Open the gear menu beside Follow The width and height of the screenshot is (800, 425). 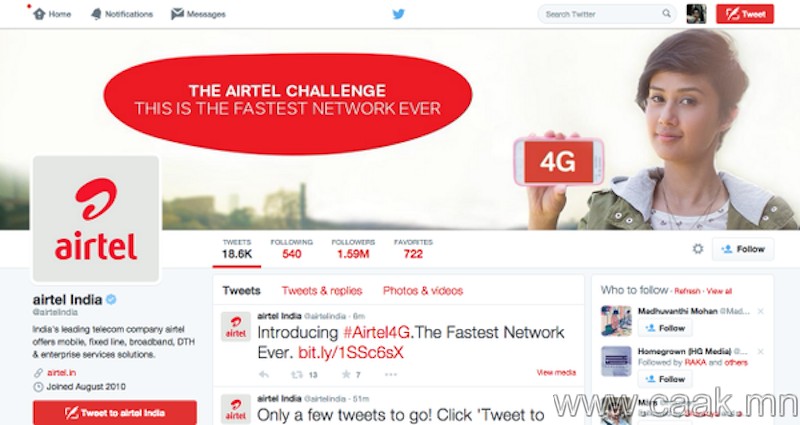(697, 249)
